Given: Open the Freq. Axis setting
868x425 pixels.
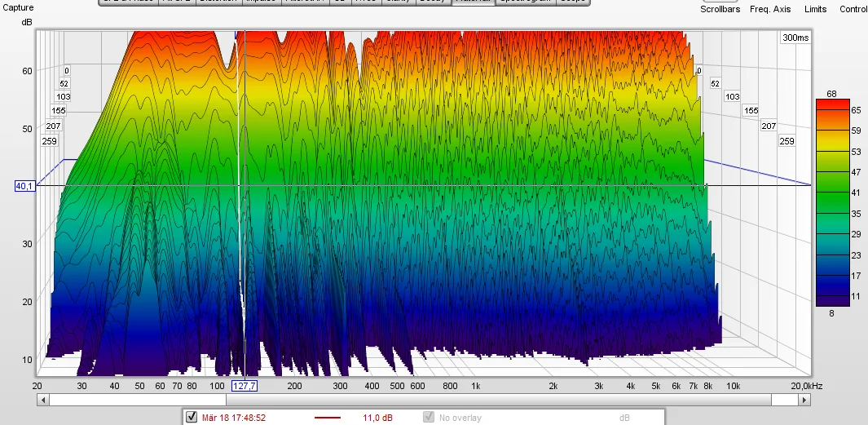Looking at the screenshot, I should coord(770,9).
